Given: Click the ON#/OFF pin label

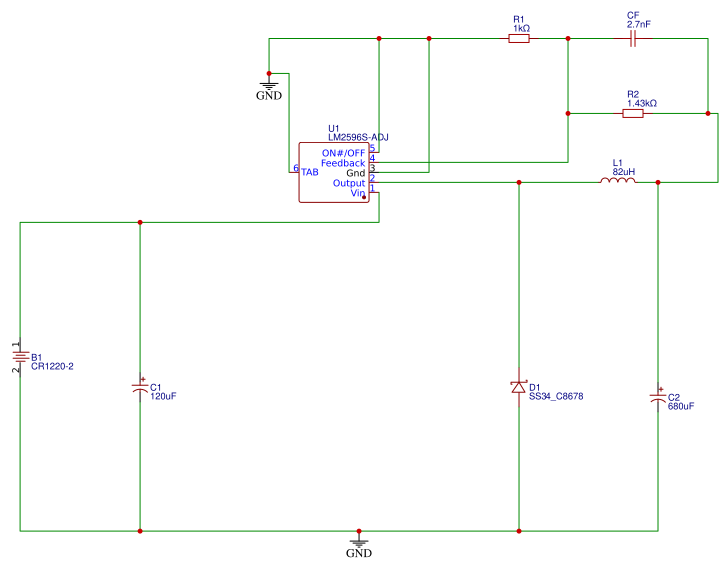Looking at the screenshot, I should [x=343, y=152].
